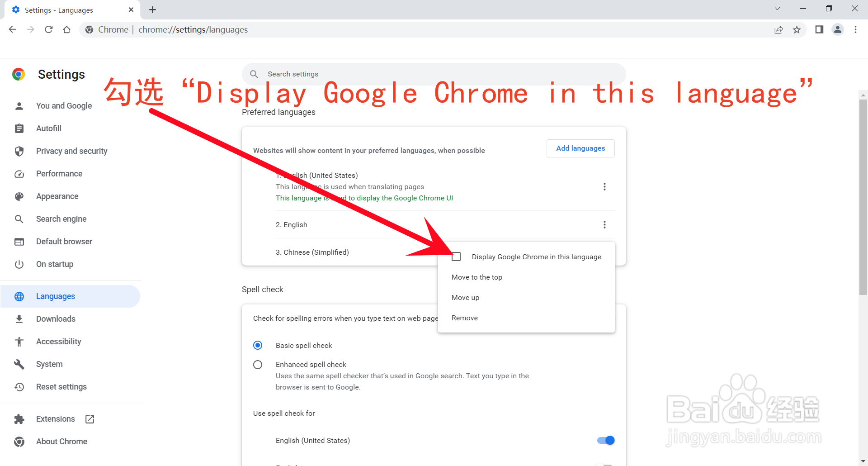The height and width of the screenshot is (466, 868).
Task: Focus the Search settings field
Action: (x=434, y=74)
